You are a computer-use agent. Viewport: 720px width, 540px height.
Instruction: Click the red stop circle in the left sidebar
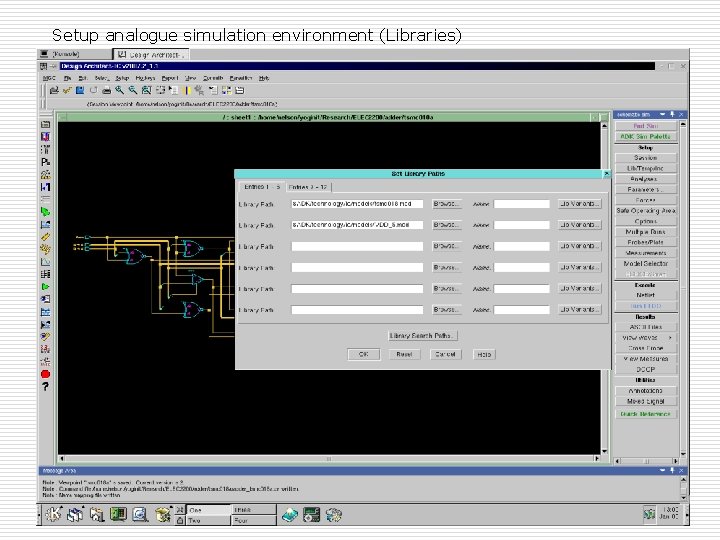pyautogui.click(x=45, y=373)
